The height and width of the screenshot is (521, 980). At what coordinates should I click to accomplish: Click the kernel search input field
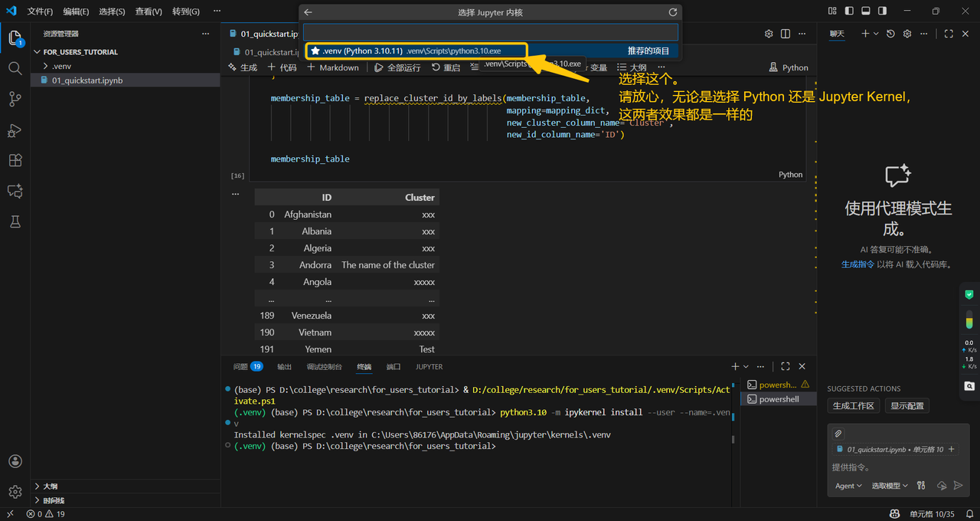tap(490, 32)
